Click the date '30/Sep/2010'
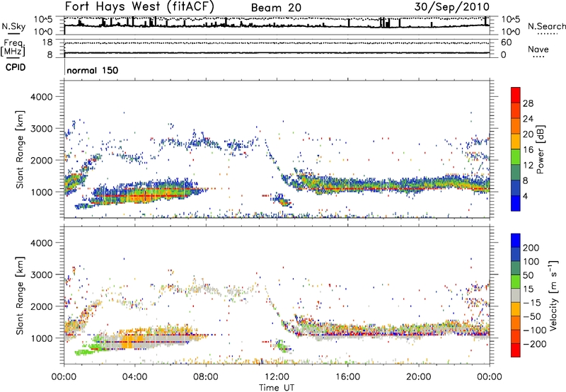Screen dimensions: 566x392 pyautogui.click(x=452, y=6)
